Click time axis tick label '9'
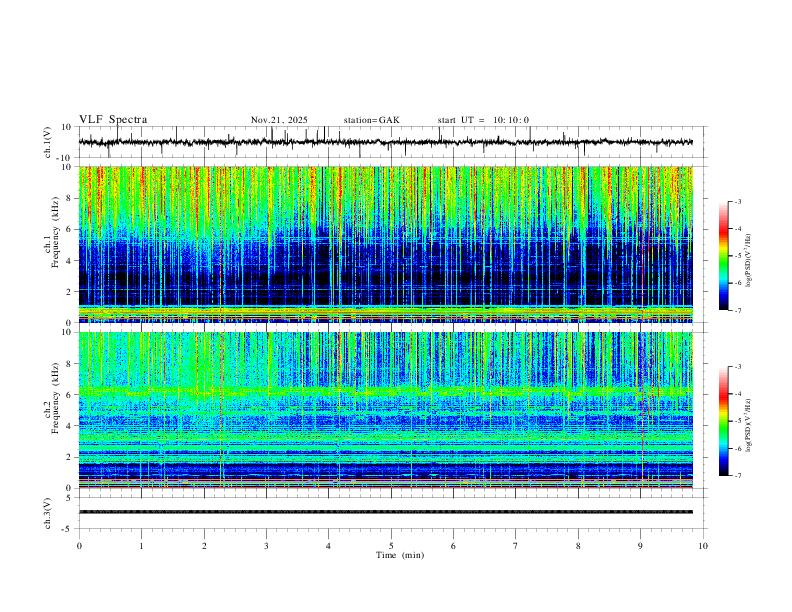792x612 pixels. coord(640,546)
